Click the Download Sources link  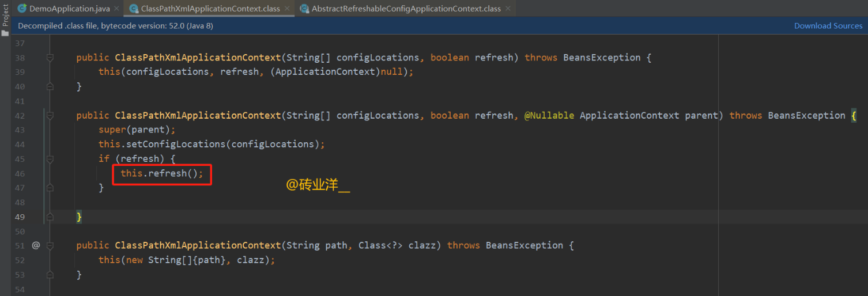[828, 25]
